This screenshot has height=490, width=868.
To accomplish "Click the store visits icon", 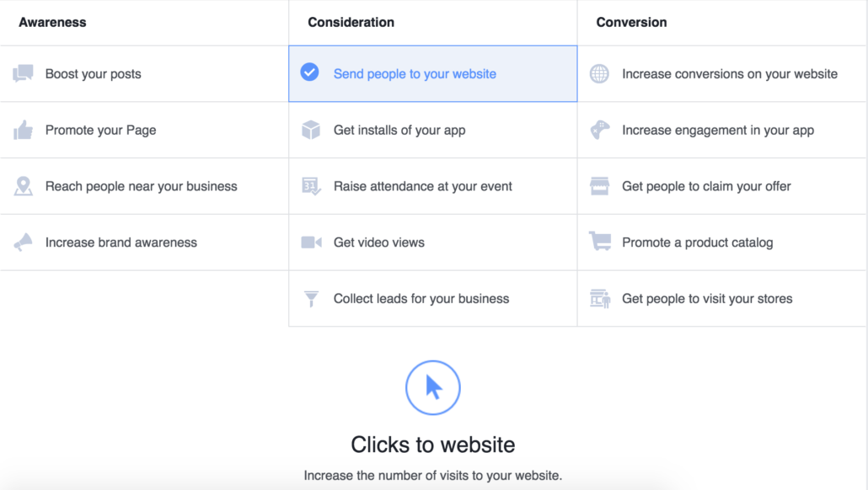I will coord(600,299).
